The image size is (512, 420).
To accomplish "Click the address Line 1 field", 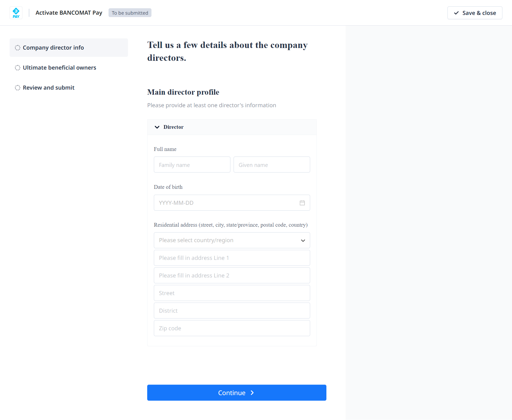I will click(x=232, y=258).
